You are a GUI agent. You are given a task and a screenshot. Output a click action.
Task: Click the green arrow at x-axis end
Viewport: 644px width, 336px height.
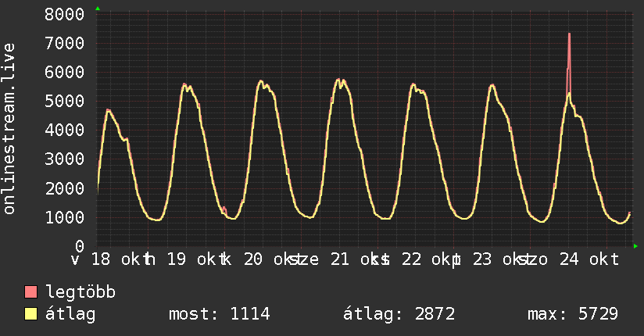coord(635,246)
